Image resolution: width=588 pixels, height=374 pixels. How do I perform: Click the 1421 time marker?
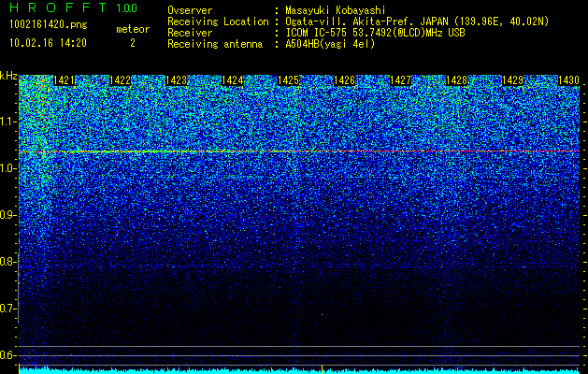[x=64, y=80]
